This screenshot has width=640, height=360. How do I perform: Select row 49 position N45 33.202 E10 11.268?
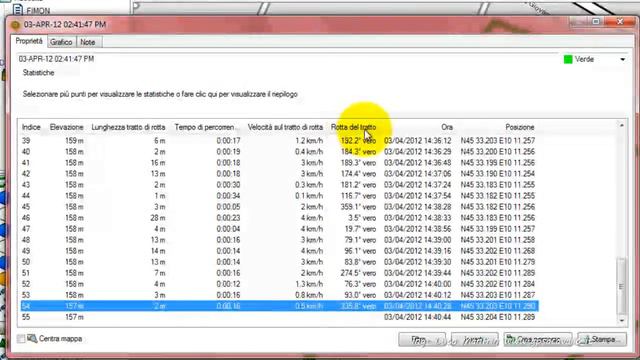tap(280, 251)
